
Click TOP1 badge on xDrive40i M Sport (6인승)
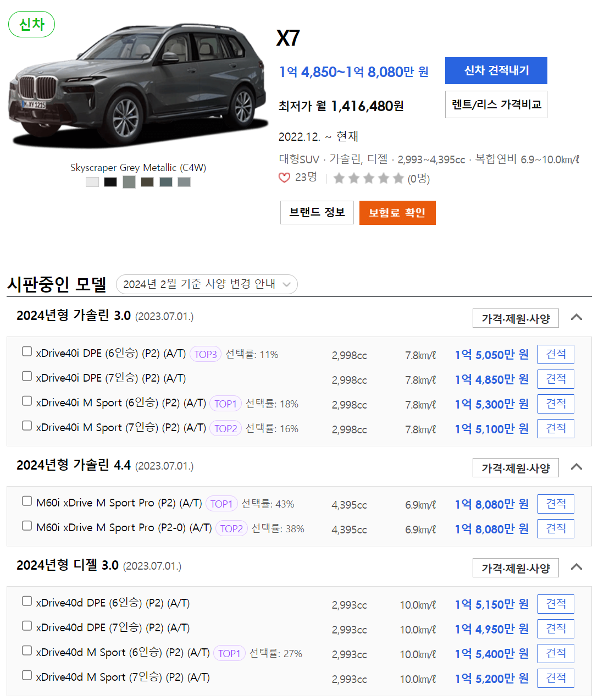pyautogui.click(x=226, y=404)
